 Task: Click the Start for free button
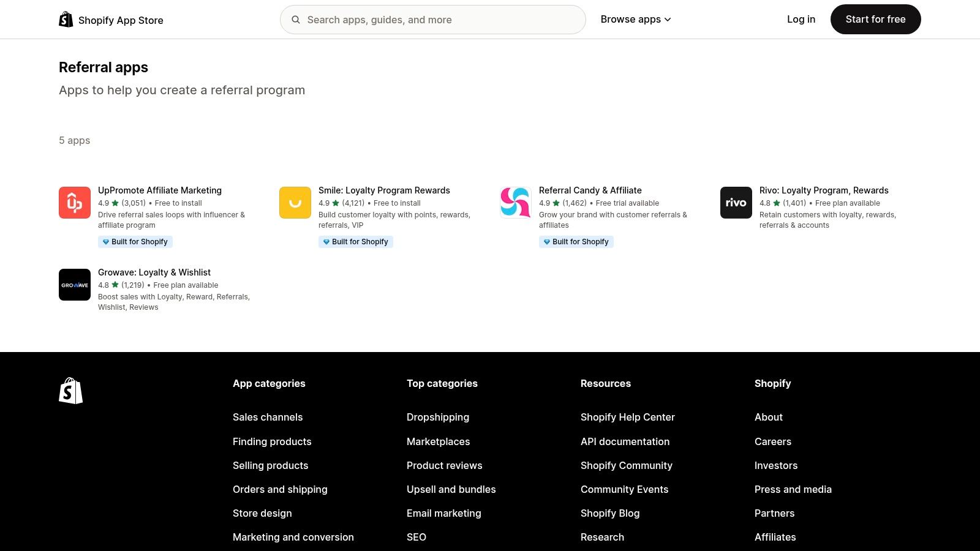(875, 19)
